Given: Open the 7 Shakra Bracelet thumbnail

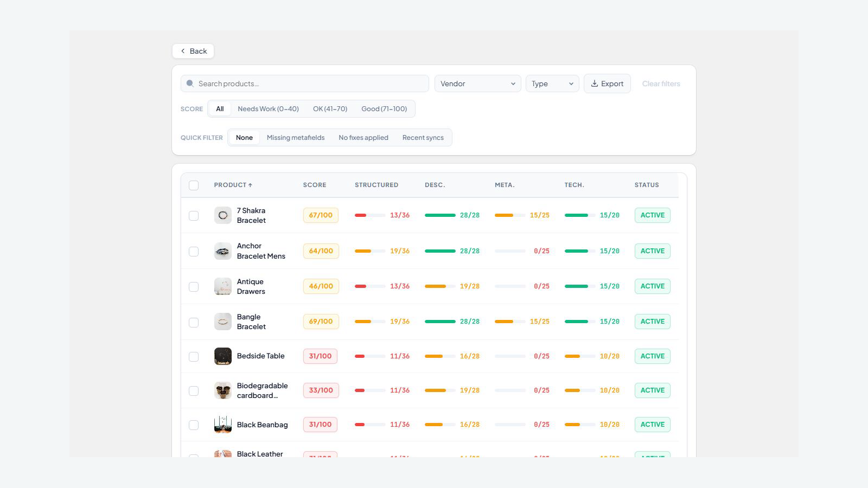Looking at the screenshot, I should [223, 215].
